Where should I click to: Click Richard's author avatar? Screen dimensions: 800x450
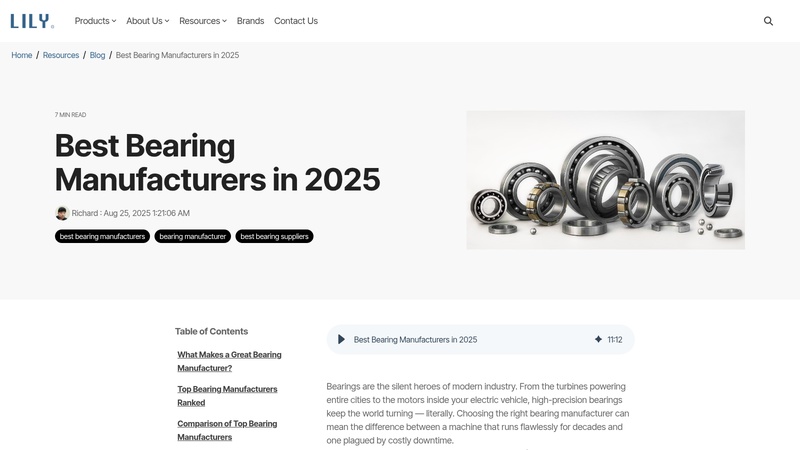point(62,213)
